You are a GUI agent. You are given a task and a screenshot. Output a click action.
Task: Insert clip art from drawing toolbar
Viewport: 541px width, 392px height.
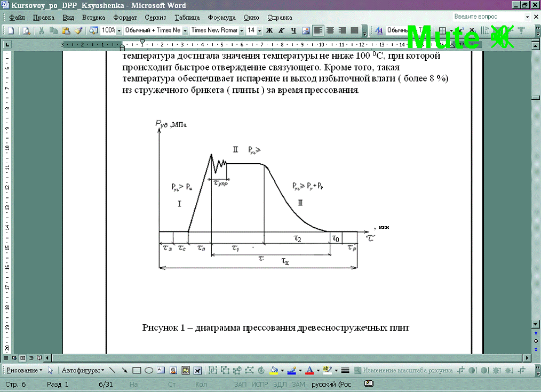(x=173, y=370)
